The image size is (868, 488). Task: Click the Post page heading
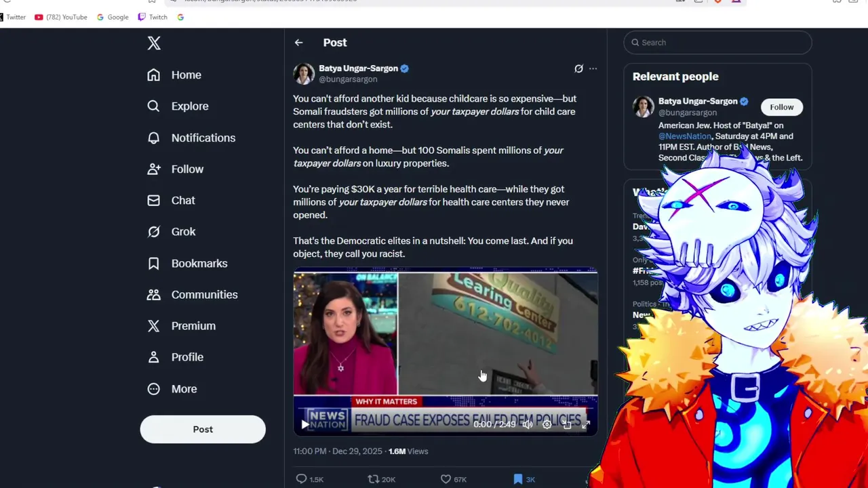tap(335, 43)
